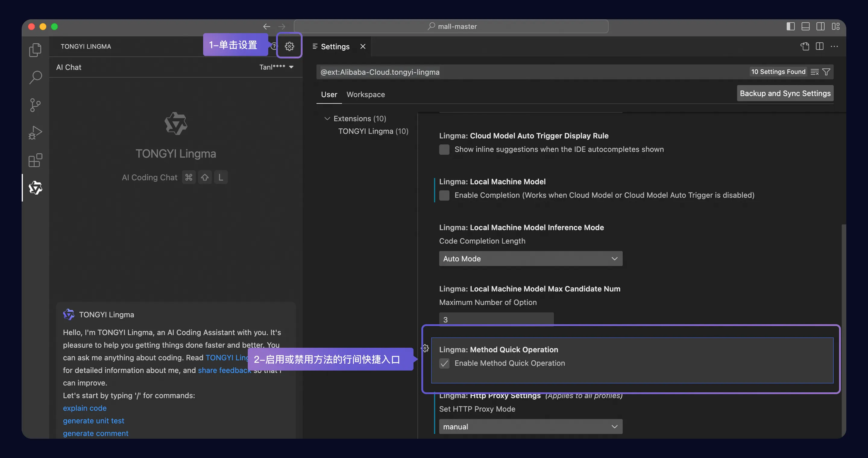Uncheck Enable Method Quick Operation checkbox
868x458 pixels.
444,363
